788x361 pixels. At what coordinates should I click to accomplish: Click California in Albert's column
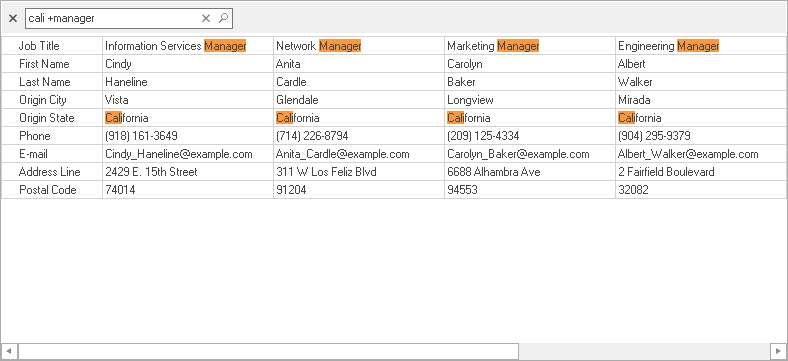(702, 118)
